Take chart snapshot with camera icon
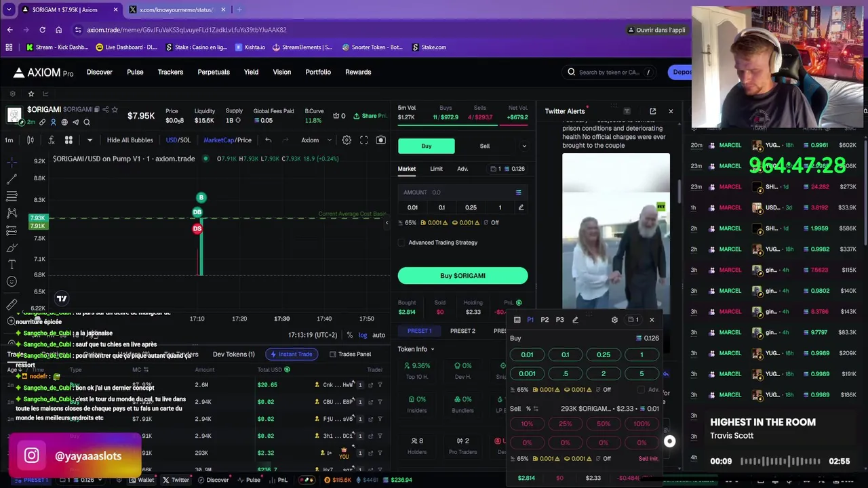The width and height of the screenshot is (868, 488). 380,140
